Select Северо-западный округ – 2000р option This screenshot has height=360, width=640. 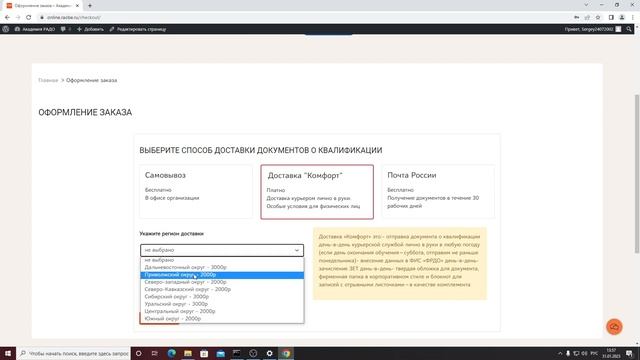(222, 282)
